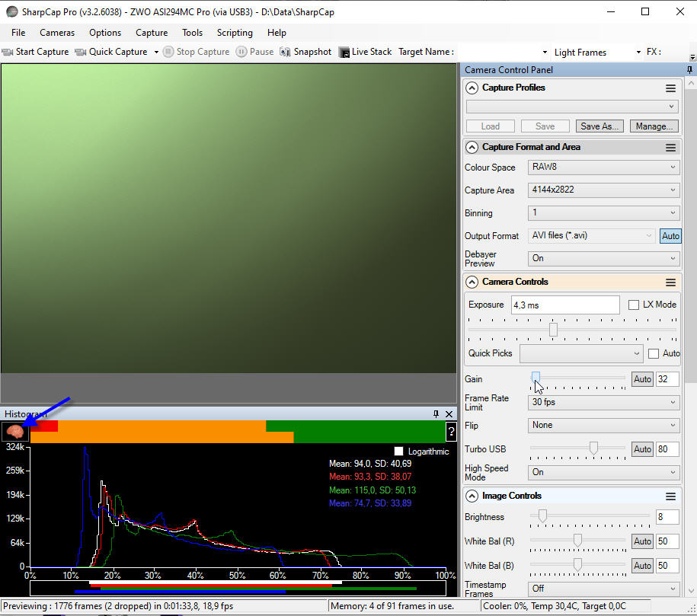The image size is (697, 616).
Task: Click the Start Capture camera icon
Action: pos(8,52)
